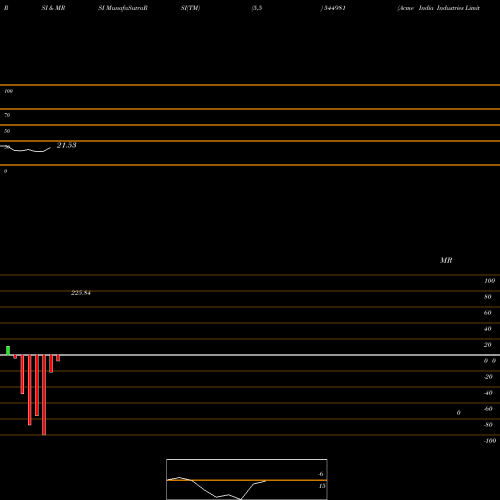Click the 15 value in mini chart
The image size is (500, 500).
(x=322, y=486)
